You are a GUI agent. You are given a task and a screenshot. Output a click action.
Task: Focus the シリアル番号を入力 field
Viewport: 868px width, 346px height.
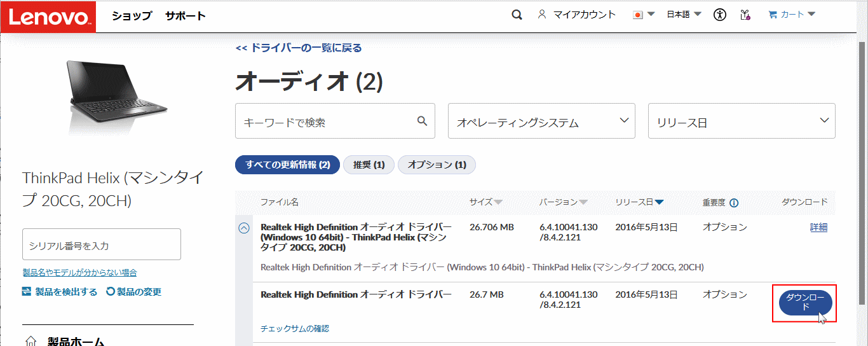coord(102,245)
